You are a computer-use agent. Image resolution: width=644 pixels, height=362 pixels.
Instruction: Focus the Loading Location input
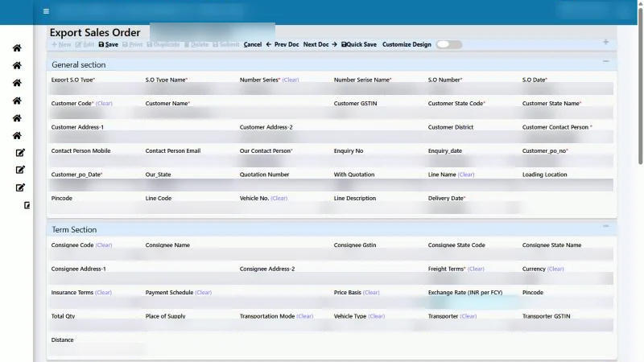click(567, 184)
